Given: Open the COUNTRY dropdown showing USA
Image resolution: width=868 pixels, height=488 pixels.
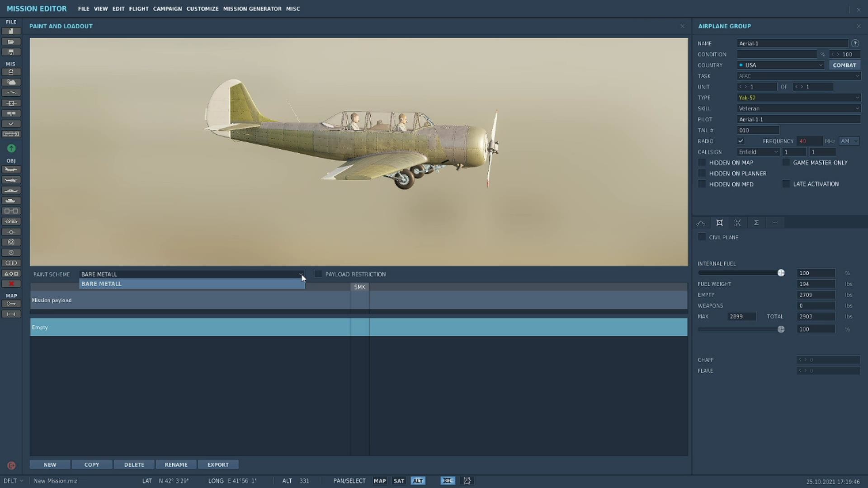Looking at the screenshot, I should (781, 65).
